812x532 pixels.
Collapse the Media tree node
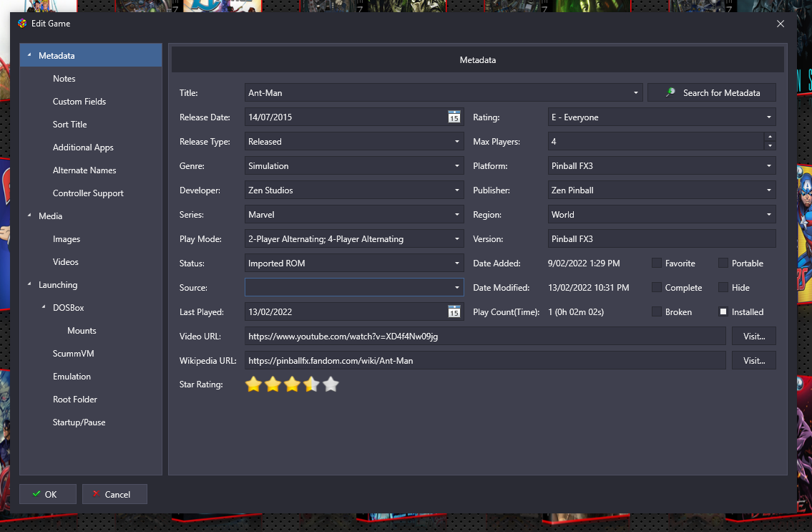[x=29, y=216]
